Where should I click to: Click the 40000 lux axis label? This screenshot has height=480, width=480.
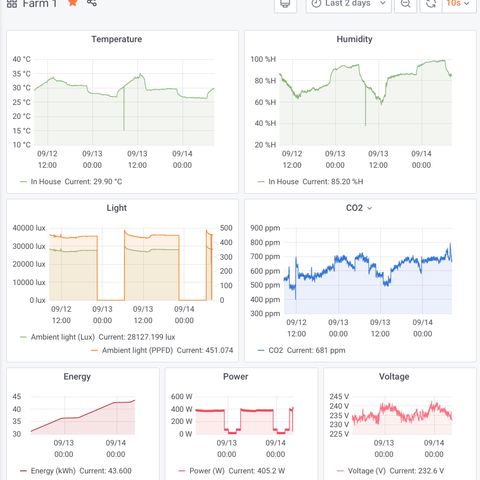[29, 228]
